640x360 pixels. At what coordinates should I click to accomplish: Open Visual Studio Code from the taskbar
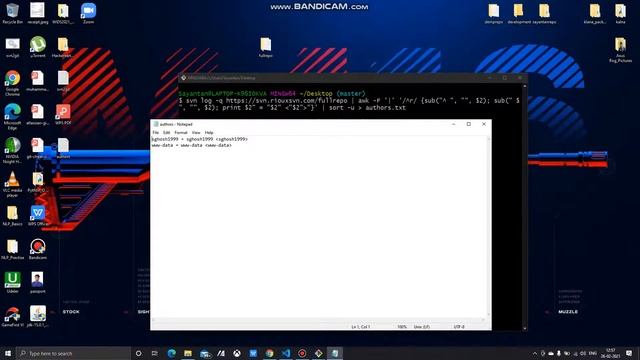click(x=286, y=353)
